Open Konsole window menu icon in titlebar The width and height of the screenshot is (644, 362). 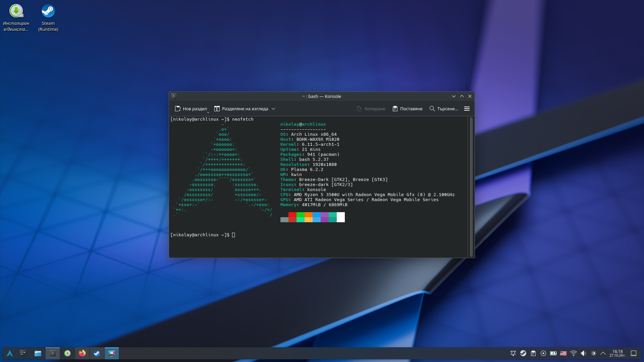point(174,96)
